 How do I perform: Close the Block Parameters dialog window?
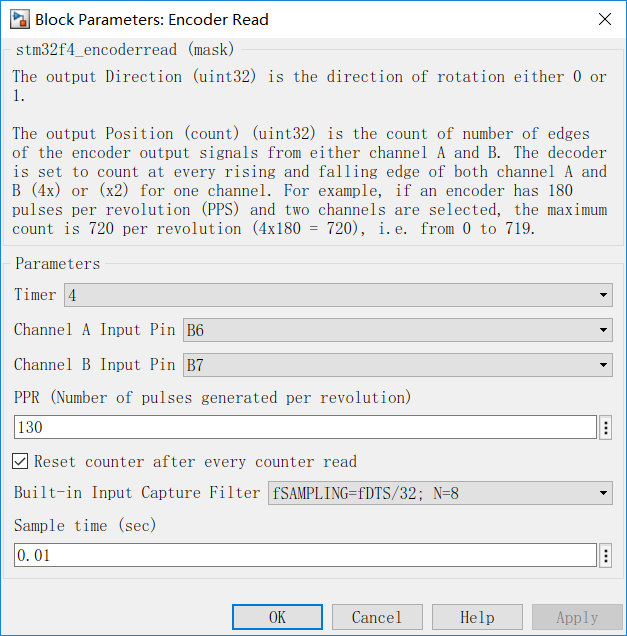click(x=603, y=19)
